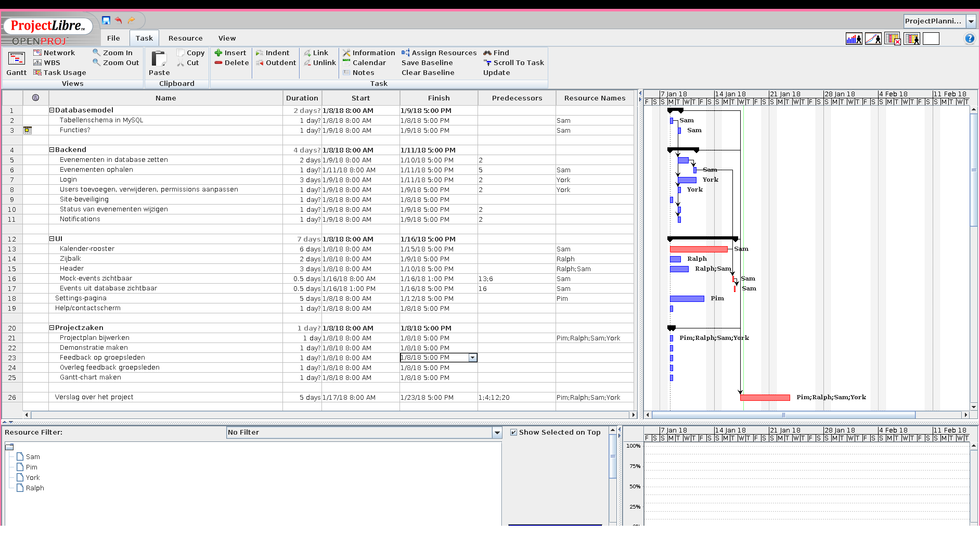980x533 pixels.
Task: Click the Save Baseline button
Action: (x=427, y=62)
